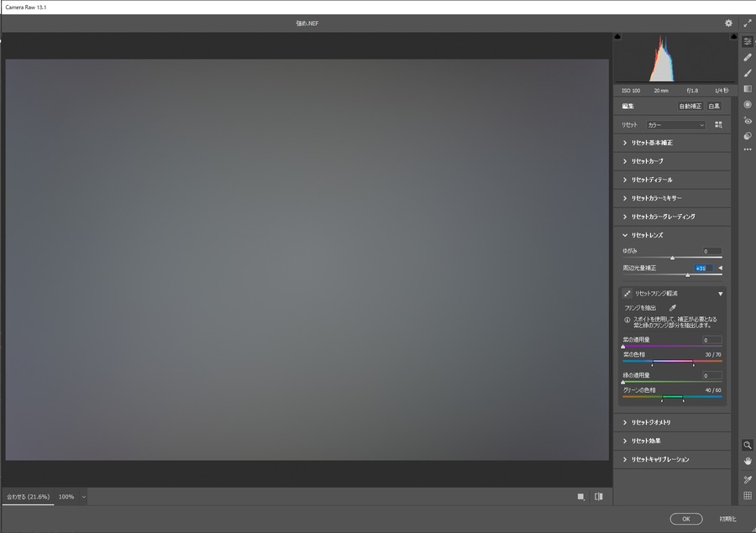Click the ゆがみ distortion slider handle

(672, 258)
